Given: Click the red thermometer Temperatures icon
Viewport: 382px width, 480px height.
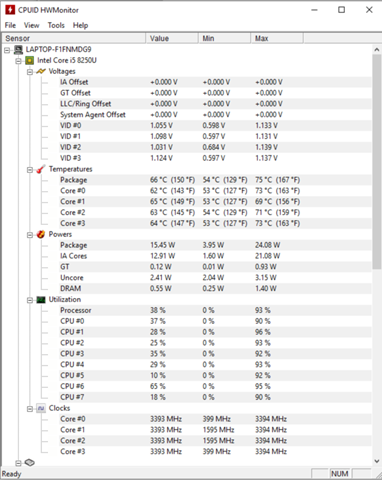Looking at the screenshot, I should click(41, 169).
